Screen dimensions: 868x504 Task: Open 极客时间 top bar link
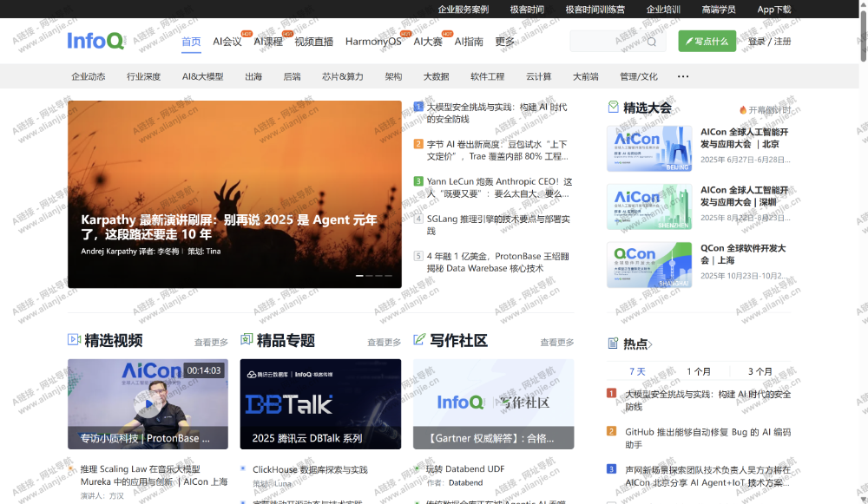[x=527, y=10]
